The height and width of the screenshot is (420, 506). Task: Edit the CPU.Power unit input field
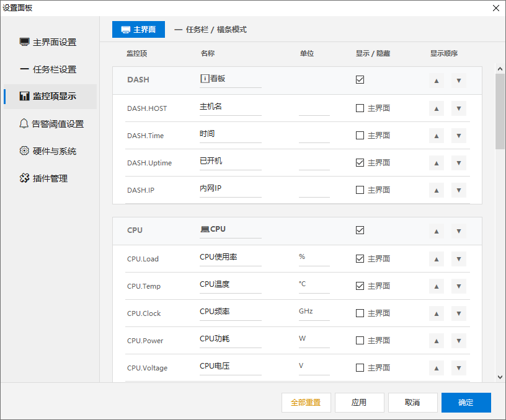pos(313,340)
